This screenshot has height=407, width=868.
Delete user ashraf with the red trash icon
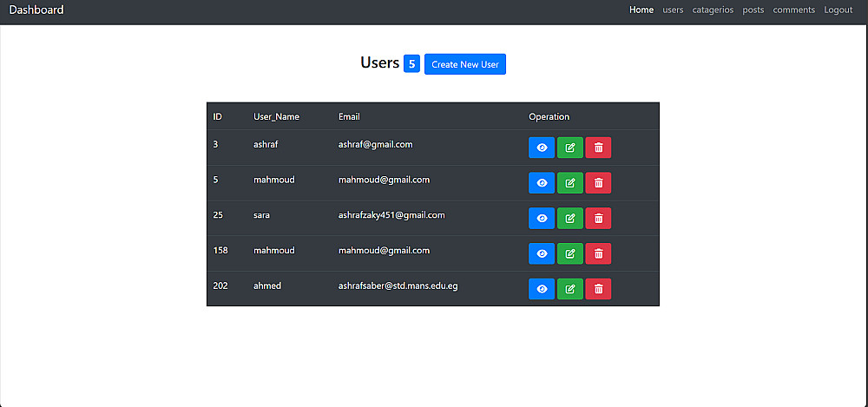[x=598, y=148]
